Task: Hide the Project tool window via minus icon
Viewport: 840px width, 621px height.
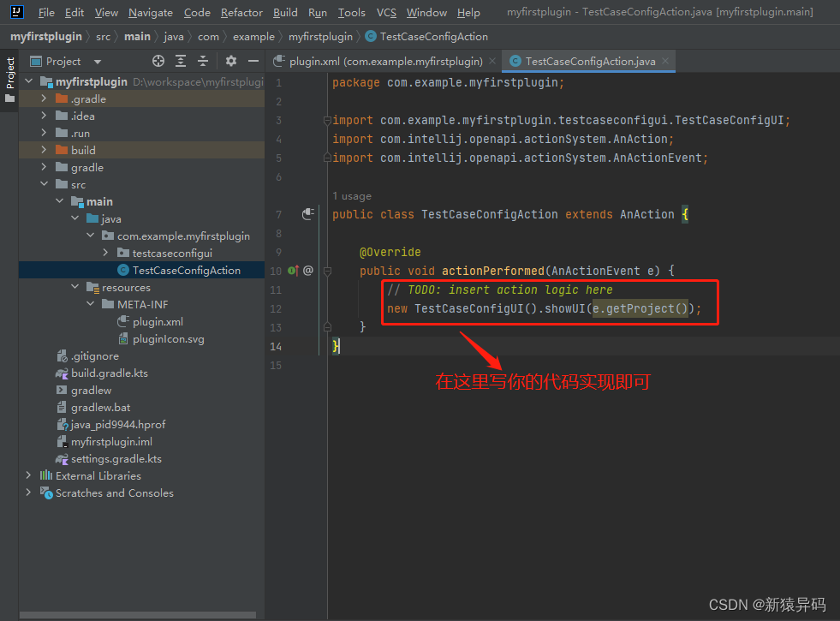Action: [253, 61]
